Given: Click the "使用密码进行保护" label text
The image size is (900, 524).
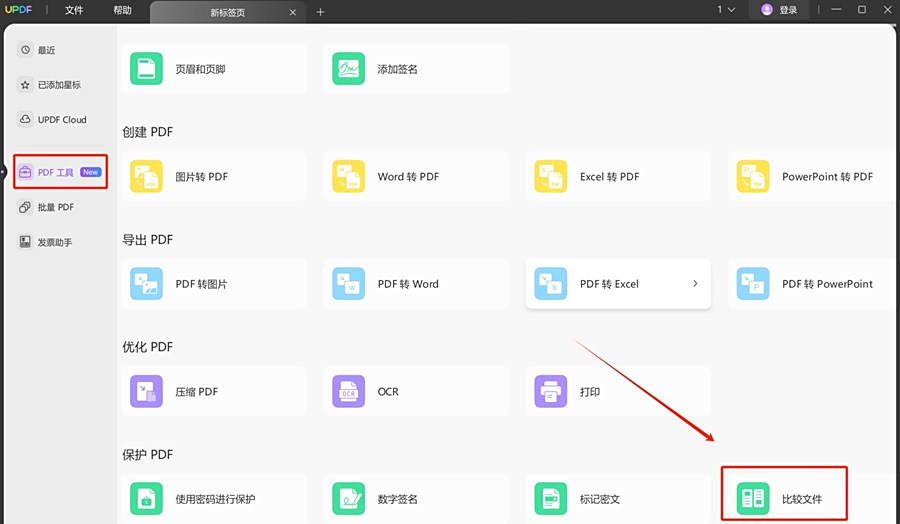Looking at the screenshot, I should tap(215, 499).
